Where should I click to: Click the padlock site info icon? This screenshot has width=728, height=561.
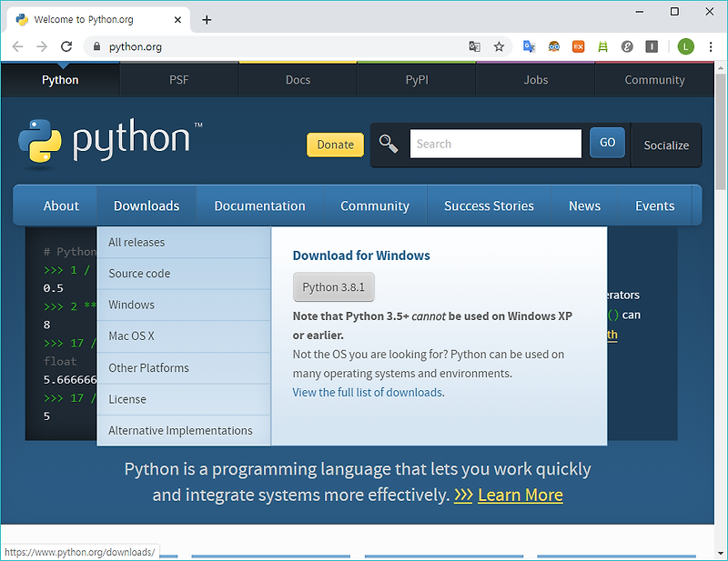tap(96, 46)
